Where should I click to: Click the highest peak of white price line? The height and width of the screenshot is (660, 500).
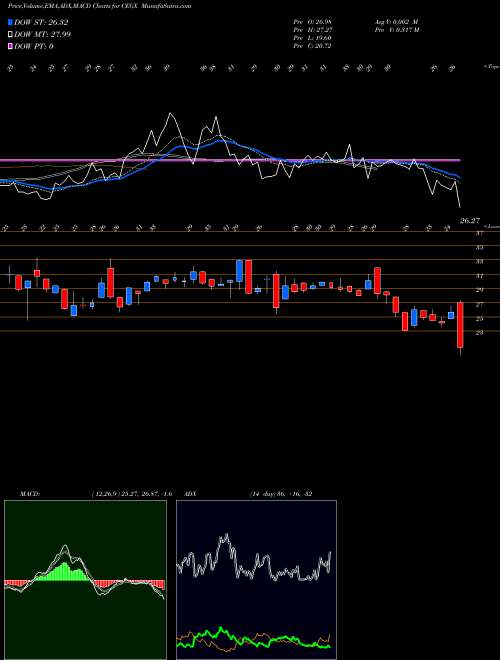click(x=170, y=113)
